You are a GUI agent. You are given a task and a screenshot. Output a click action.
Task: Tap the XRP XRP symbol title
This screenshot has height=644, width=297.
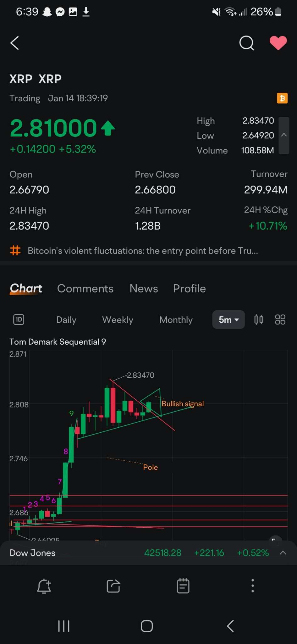[x=36, y=79]
